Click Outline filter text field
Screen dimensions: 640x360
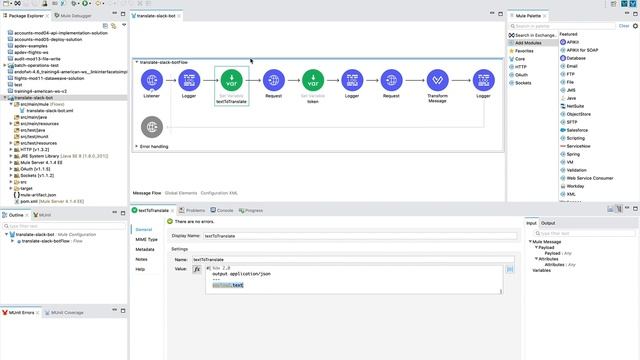click(x=64, y=226)
